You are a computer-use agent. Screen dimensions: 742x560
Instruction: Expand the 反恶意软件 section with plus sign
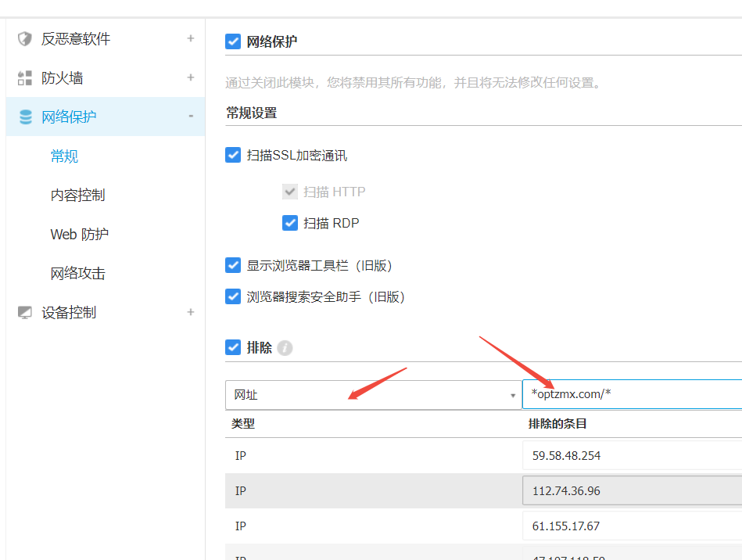(x=190, y=38)
